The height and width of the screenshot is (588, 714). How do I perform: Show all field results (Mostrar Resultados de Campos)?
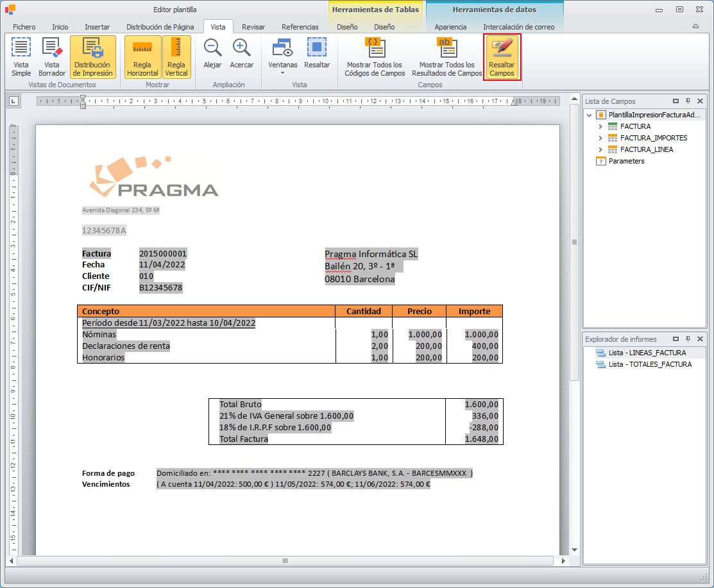tap(446, 57)
